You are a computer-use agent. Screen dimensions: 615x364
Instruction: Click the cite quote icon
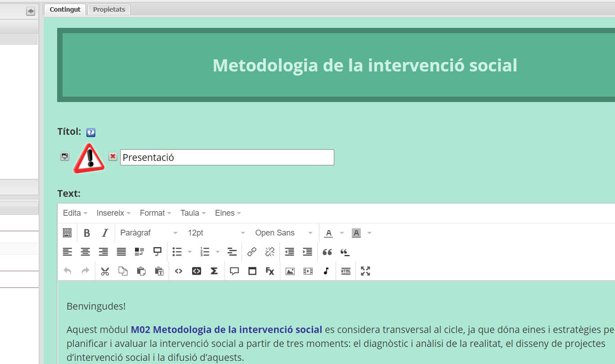click(345, 252)
